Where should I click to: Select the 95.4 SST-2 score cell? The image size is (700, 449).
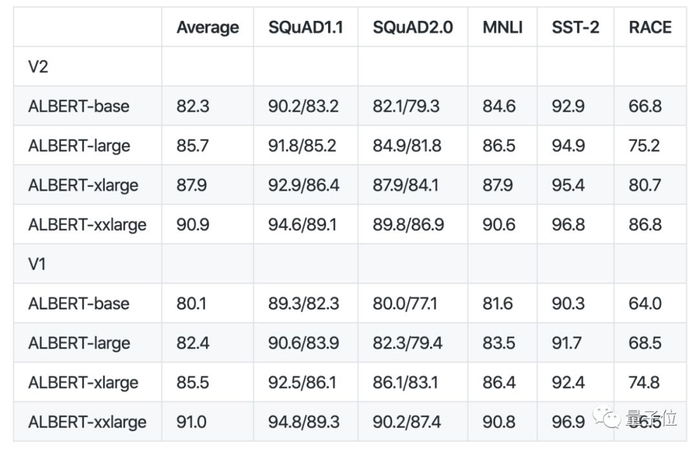(x=570, y=185)
